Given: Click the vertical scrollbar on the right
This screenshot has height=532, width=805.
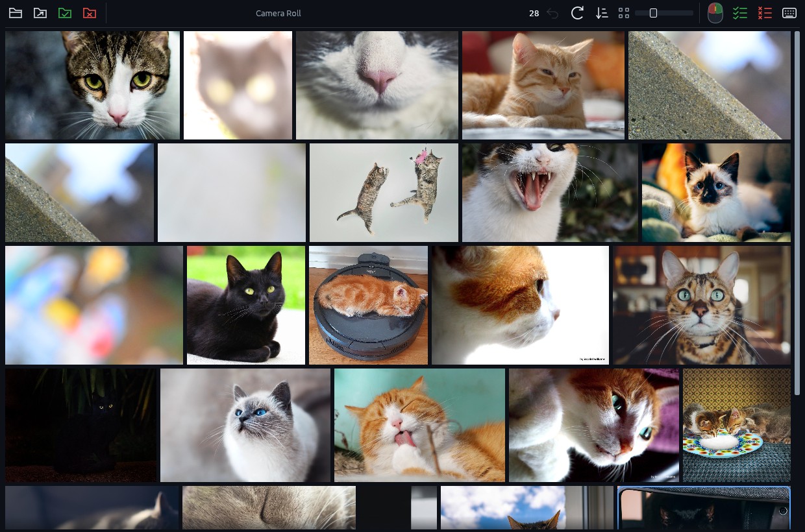Looking at the screenshot, I should tap(797, 213).
